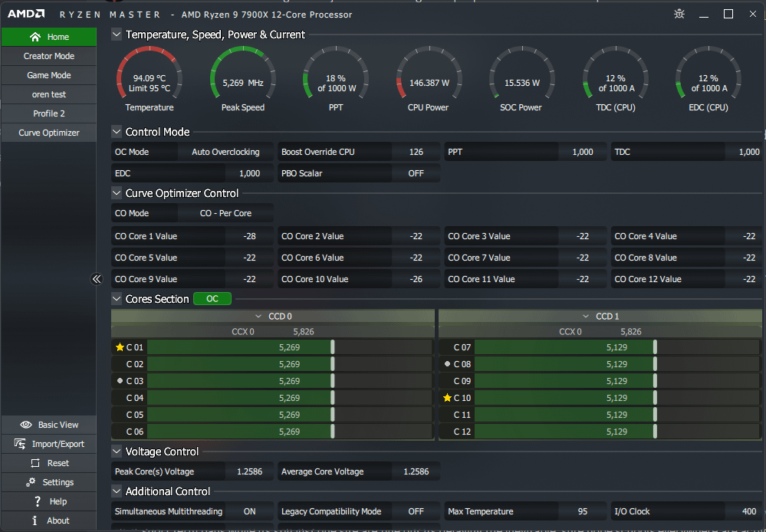This screenshot has height=532, width=766.
Task: Toggle Legacy Compatibility Mode OFF value
Action: click(416, 511)
